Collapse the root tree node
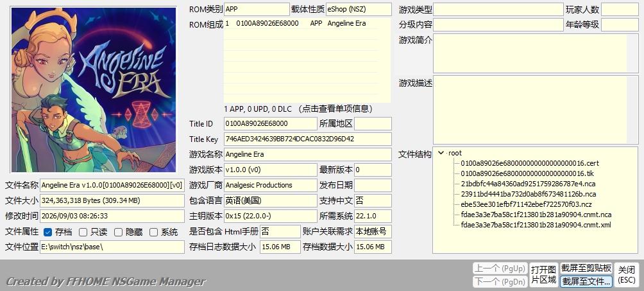Viewport: 644px width, 291px height. tap(441, 153)
